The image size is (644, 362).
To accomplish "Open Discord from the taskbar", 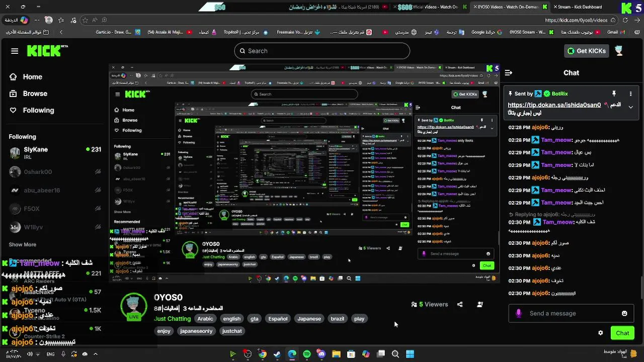I will pos(321,354).
